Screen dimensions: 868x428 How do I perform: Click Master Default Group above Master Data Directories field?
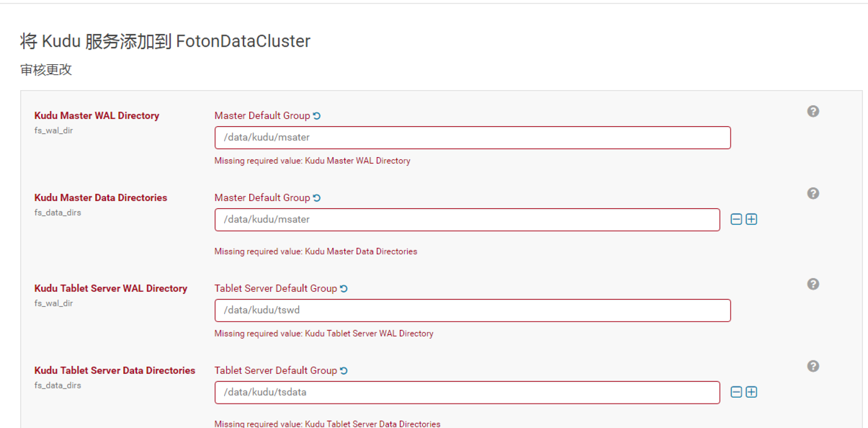coord(261,198)
